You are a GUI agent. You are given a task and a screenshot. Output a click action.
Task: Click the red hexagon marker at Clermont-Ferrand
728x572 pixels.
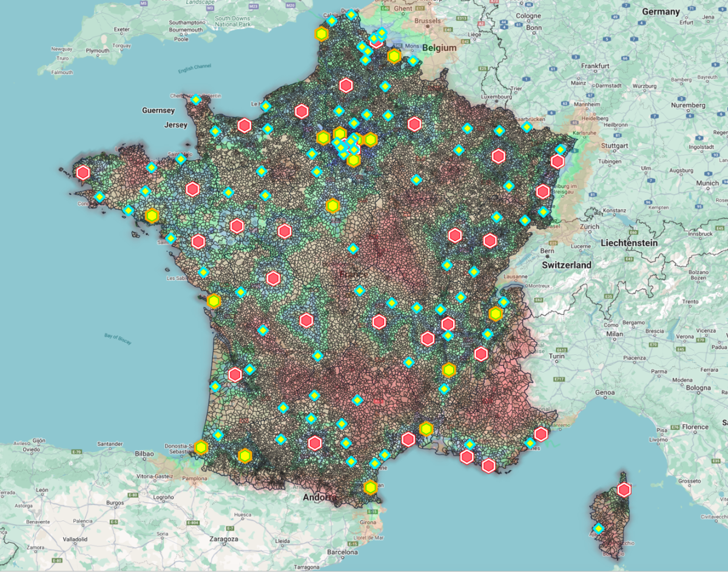[x=379, y=321]
